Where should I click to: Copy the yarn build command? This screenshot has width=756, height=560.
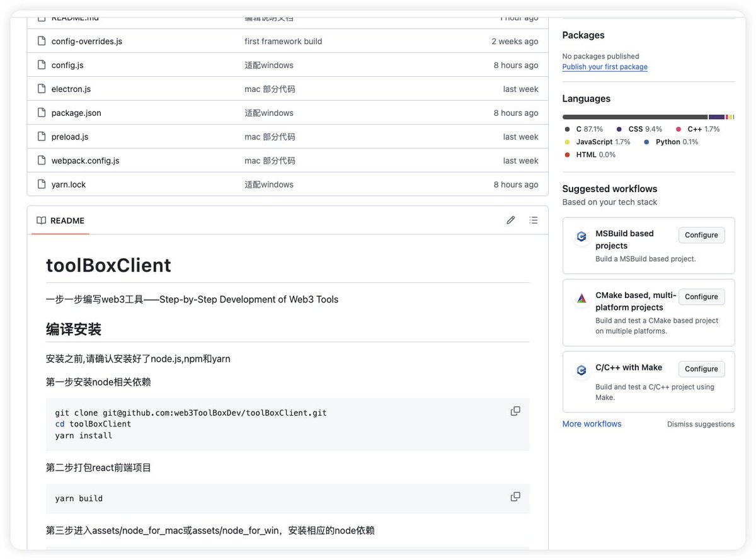[515, 496]
